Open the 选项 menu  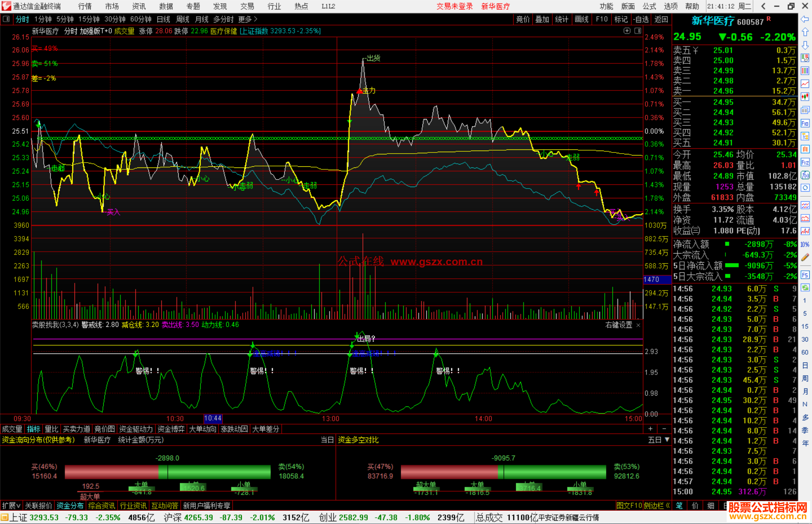point(671,6)
